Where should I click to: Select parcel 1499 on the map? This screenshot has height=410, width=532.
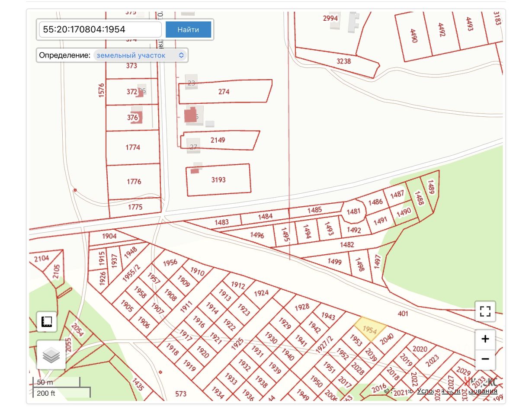point(334,262)
